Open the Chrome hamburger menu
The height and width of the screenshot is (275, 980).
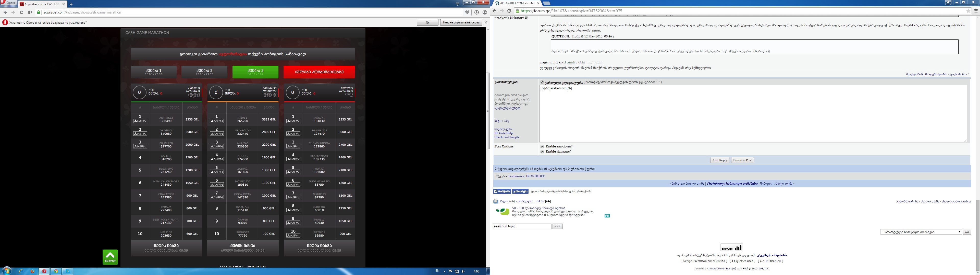pyautogui.click(x=976, y=11)
